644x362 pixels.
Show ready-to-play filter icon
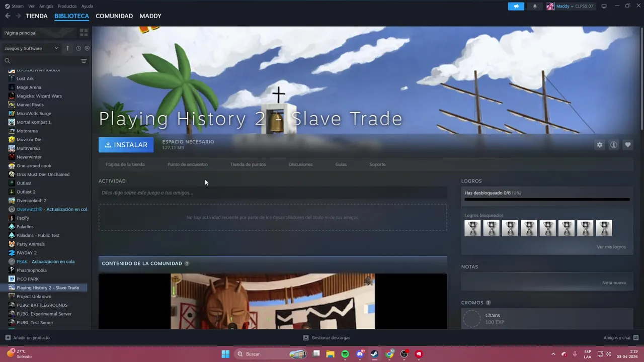pos(87,48)
